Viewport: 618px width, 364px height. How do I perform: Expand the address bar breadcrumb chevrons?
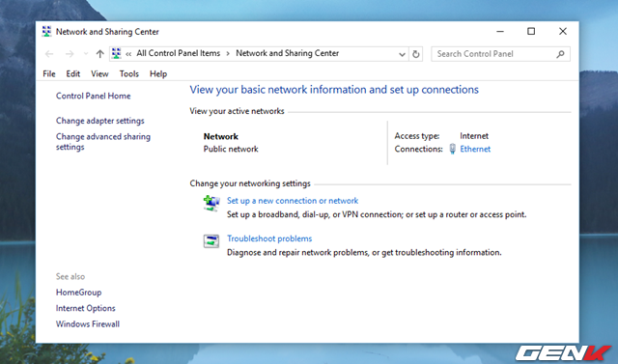[128, 54]
